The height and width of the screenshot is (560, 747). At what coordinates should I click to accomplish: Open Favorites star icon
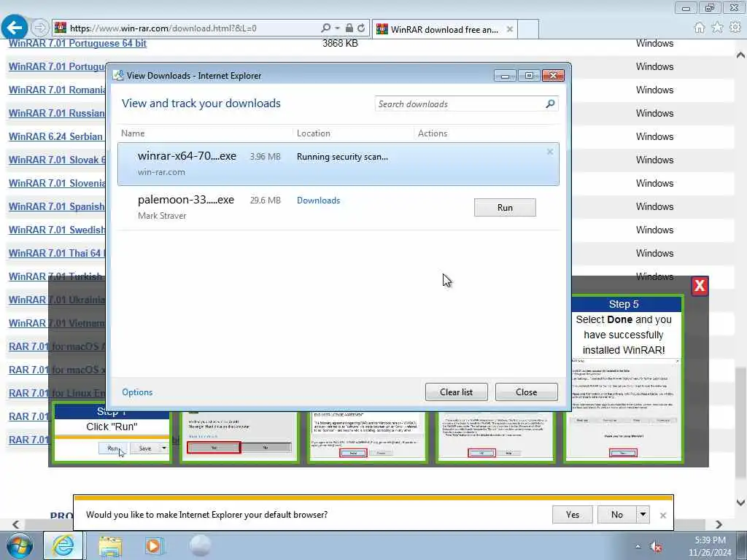[x=717, y=28]
